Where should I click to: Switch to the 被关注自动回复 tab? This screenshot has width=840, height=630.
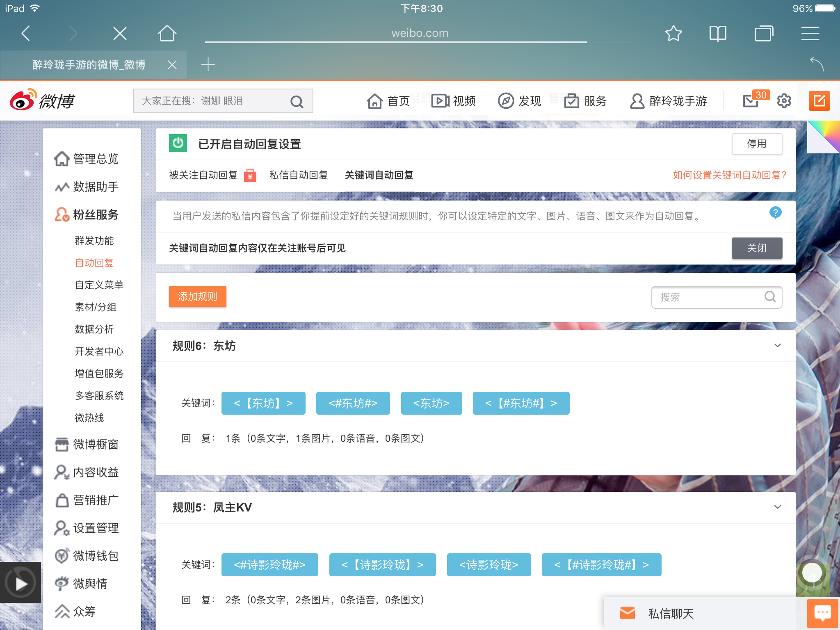[203, 176]
